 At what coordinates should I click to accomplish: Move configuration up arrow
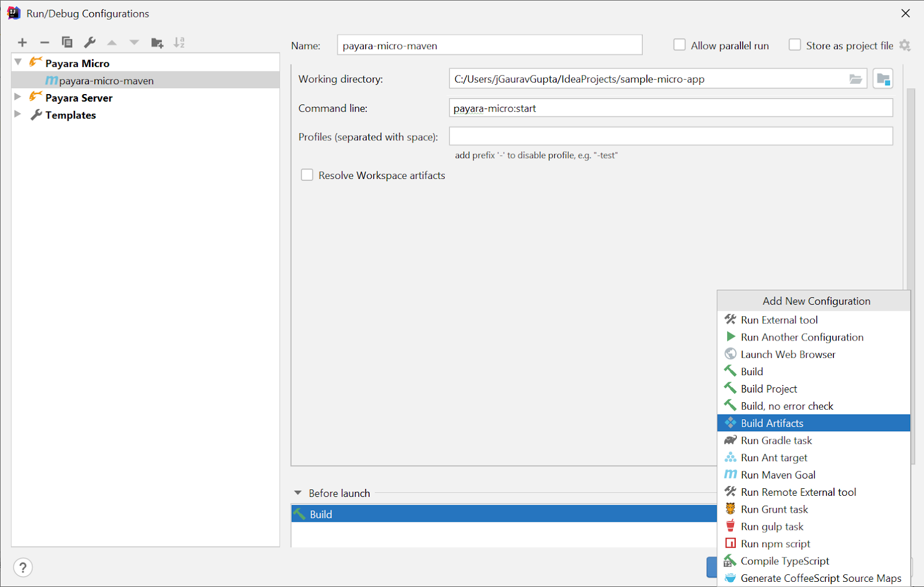coord(112,42)
